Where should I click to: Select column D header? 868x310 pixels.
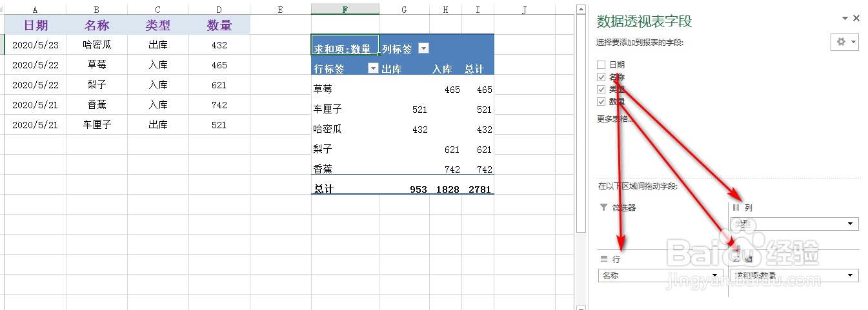(x=219, y=10)
